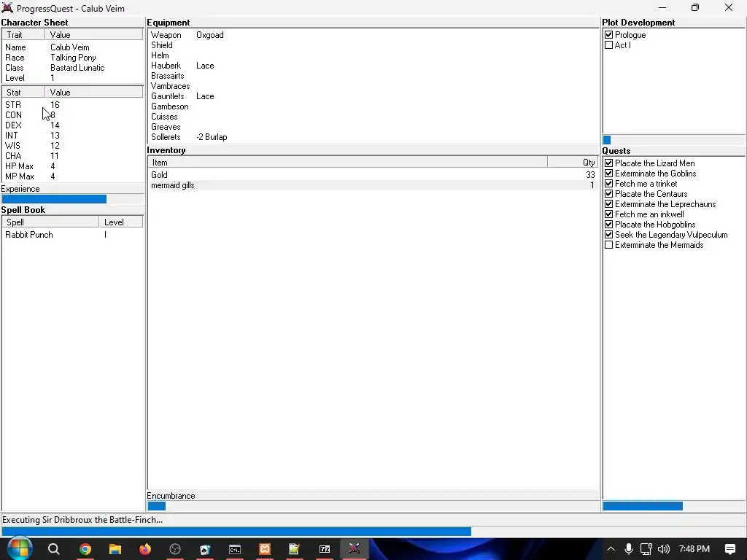Select the HP Max stat row

[72, 166]
